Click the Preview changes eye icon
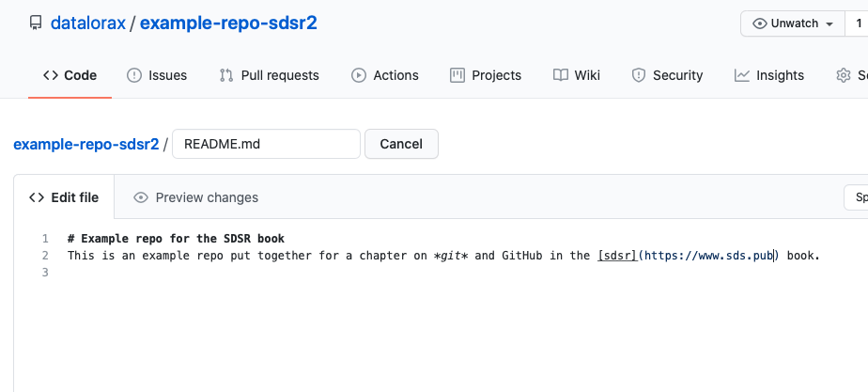This screenshot has width=868, height=392. pos(141,197)
